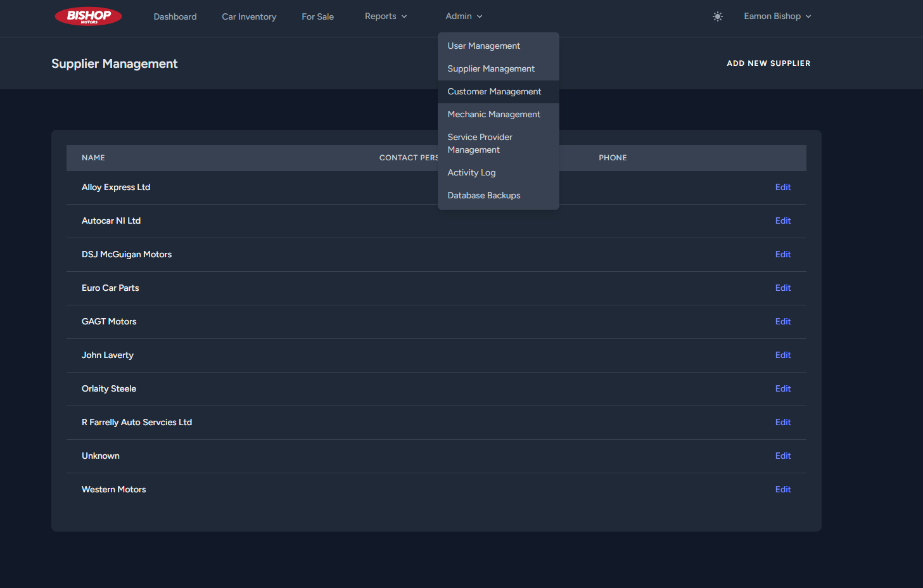The width and height of the screenshot is (923, 588).
Task: Toggle light mode with the sun icon
Action: [x=717, y=16]
